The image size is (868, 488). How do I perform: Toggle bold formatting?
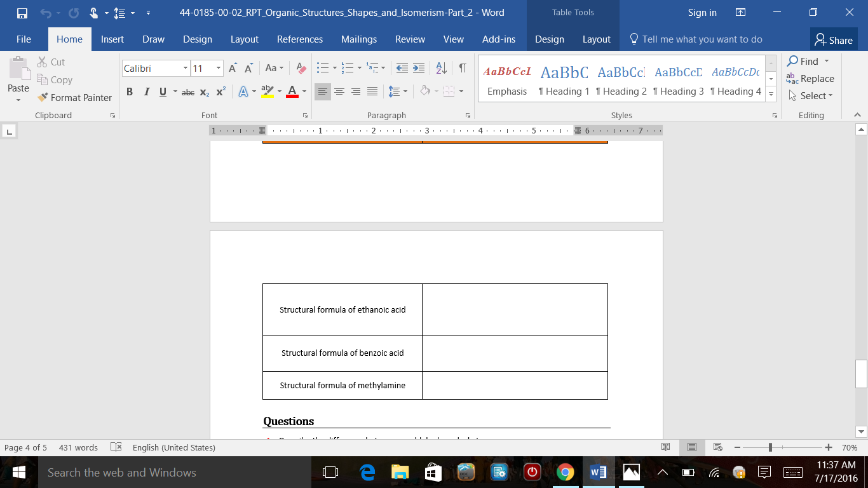[x=130, y=91]
